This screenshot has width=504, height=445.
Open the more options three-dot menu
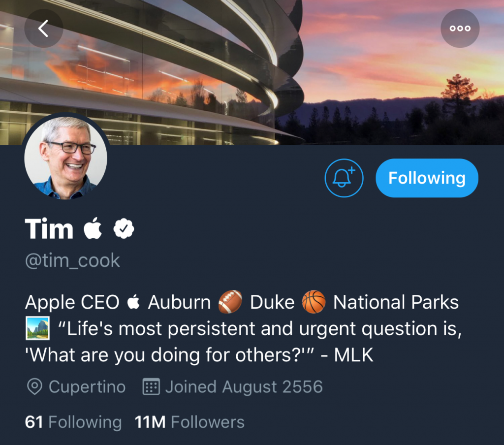pos(460,28)
